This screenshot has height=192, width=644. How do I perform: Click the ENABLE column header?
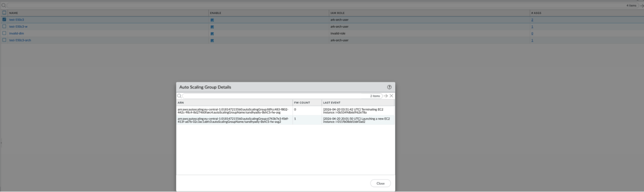click(x=216, y=13)
